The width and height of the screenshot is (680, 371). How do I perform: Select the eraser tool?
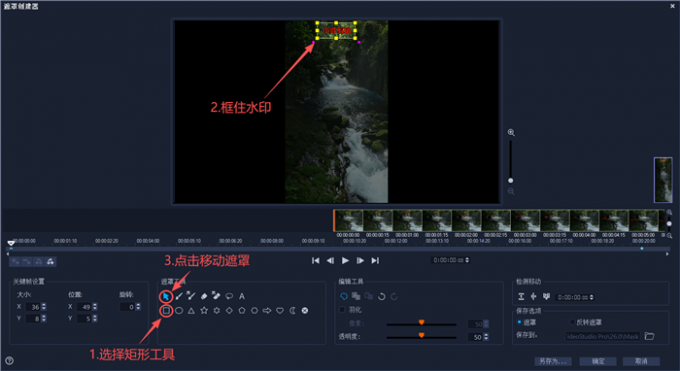204,296
